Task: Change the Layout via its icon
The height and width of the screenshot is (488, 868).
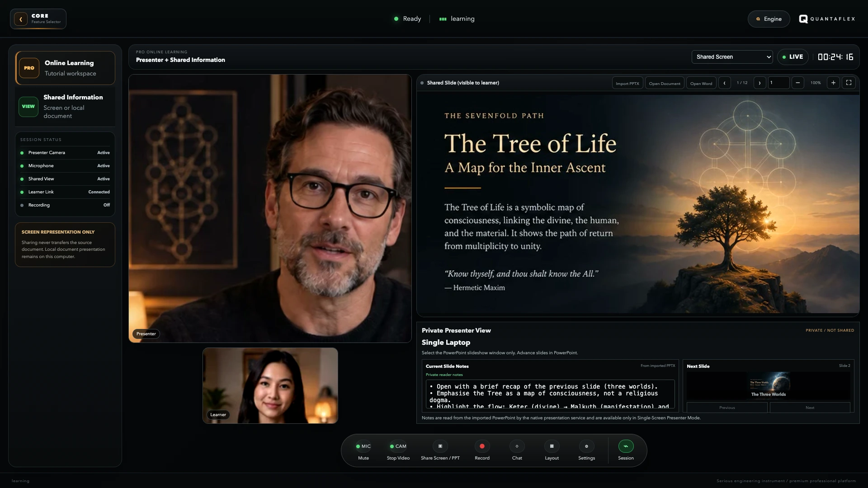Action: point(552,446)
